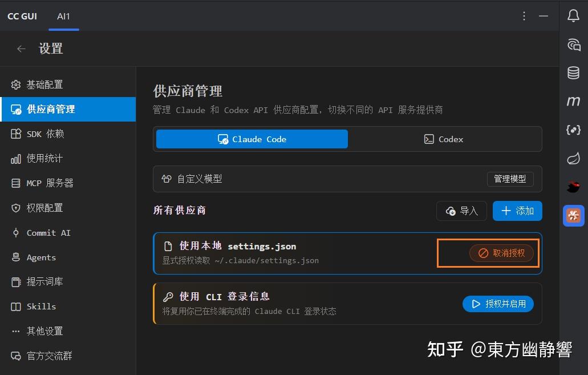Open 基础配置 settings section
588x375 pixels.
pyautogui.click(x=68, y=85)
